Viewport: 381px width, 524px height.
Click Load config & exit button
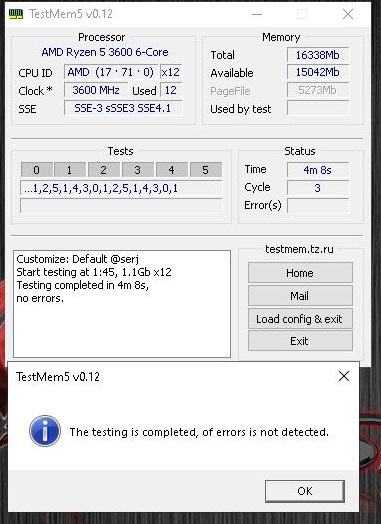point(300,319)
